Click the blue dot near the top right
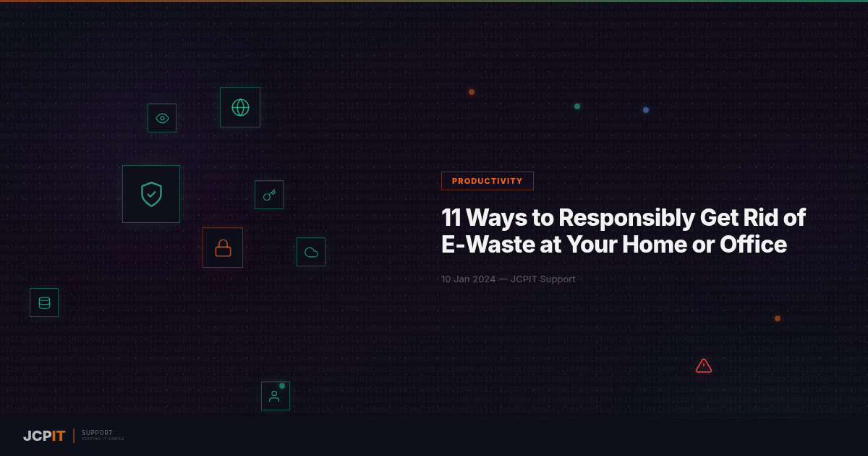This screenshot has height=456, width=868. click(x=645, y=109)
